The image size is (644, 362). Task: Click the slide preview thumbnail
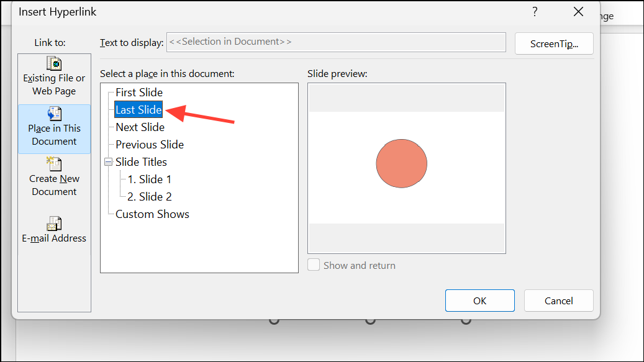coord(406,168)
